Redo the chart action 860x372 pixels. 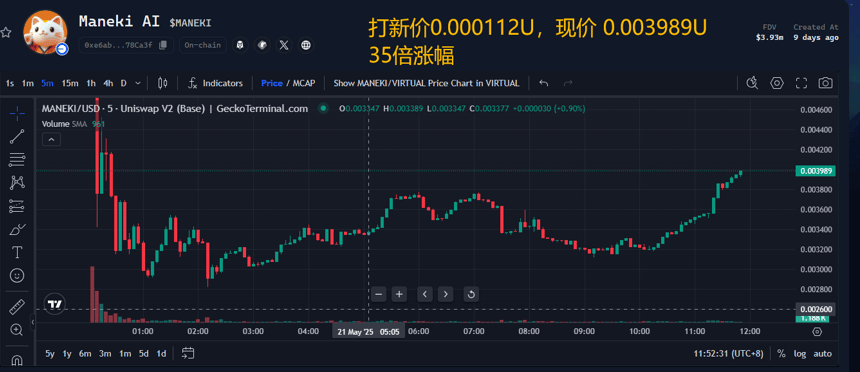point(568,83)
